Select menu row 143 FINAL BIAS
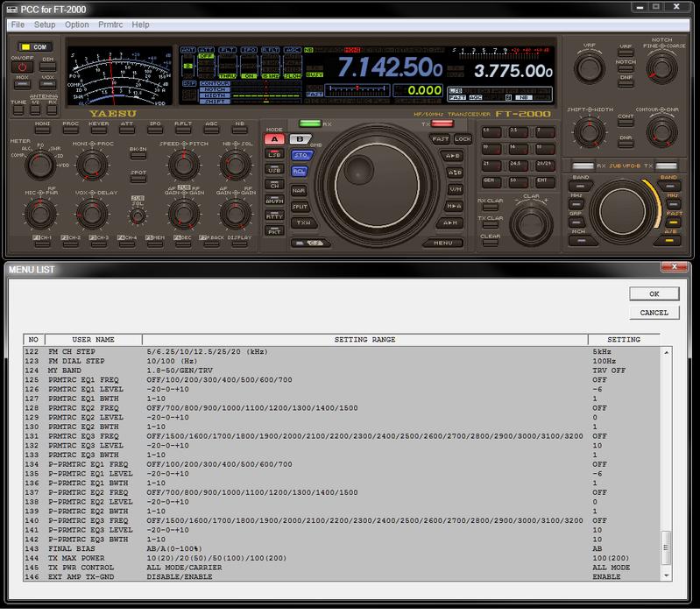 point(343,548)
